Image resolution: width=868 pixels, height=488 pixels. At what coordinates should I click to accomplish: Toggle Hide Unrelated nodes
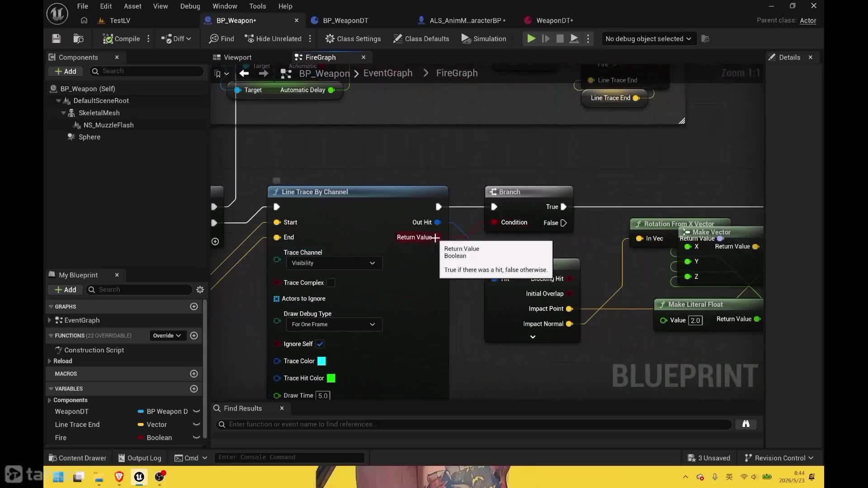[x=273, y=39]
